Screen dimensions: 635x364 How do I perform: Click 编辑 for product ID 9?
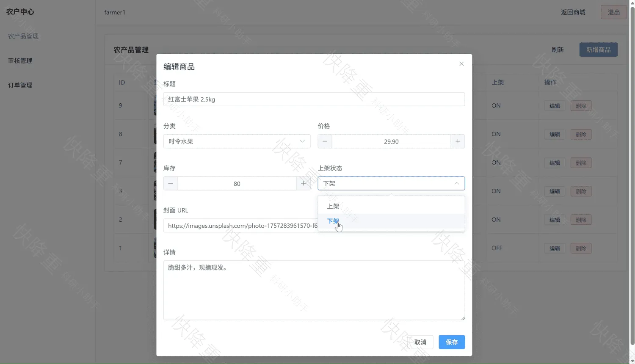click(555, 106)
